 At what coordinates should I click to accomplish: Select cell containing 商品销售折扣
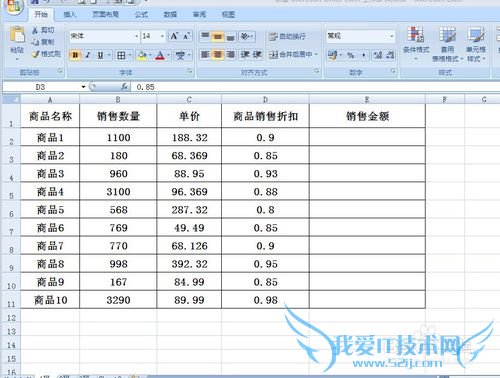[265, 116]
